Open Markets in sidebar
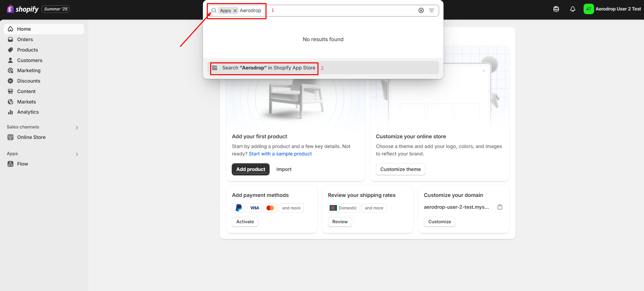 [x=44, y=102]
